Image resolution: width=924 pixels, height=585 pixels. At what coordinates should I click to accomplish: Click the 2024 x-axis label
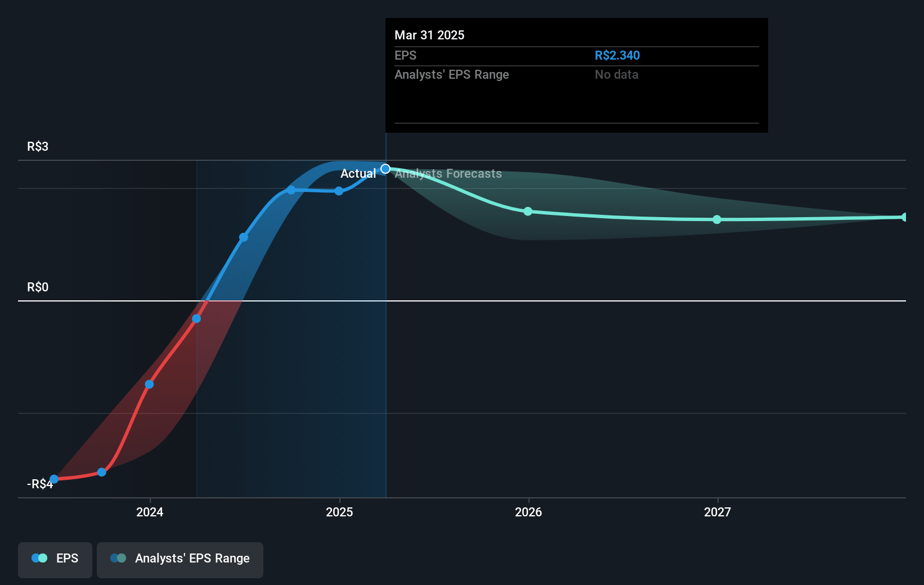pyautogui.click(x=150, y=512)
